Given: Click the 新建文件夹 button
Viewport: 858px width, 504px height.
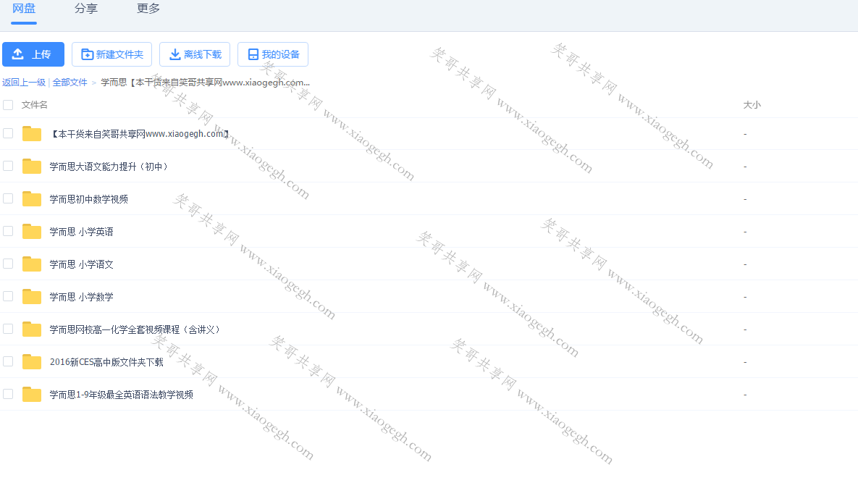Looking at the screenshot, I should 112,54.
